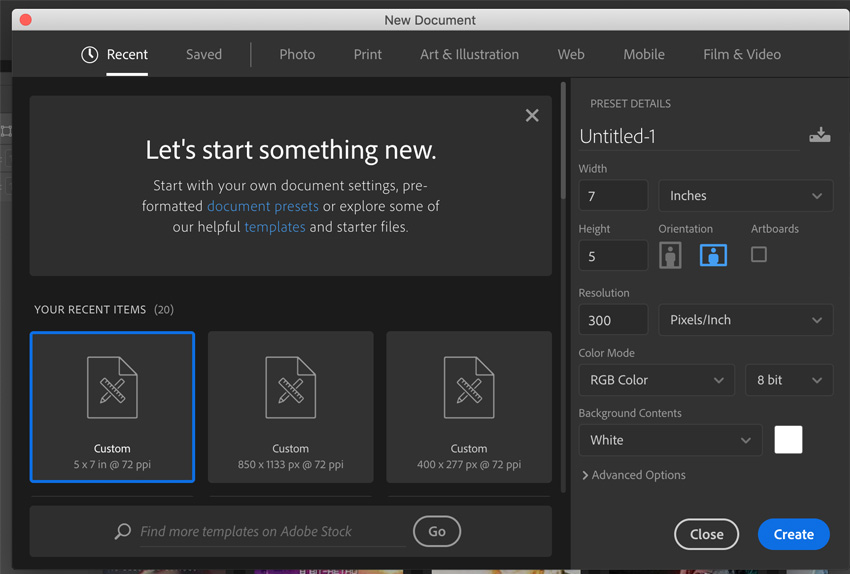Image resolution: width=850 pixels, height=574 pixels.
Task: Open the Photo presets tab
Action: coord(297,54)
